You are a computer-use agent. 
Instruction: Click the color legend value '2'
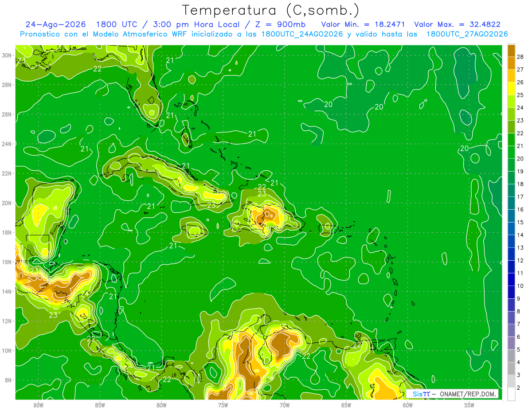(x=519, y=388)
